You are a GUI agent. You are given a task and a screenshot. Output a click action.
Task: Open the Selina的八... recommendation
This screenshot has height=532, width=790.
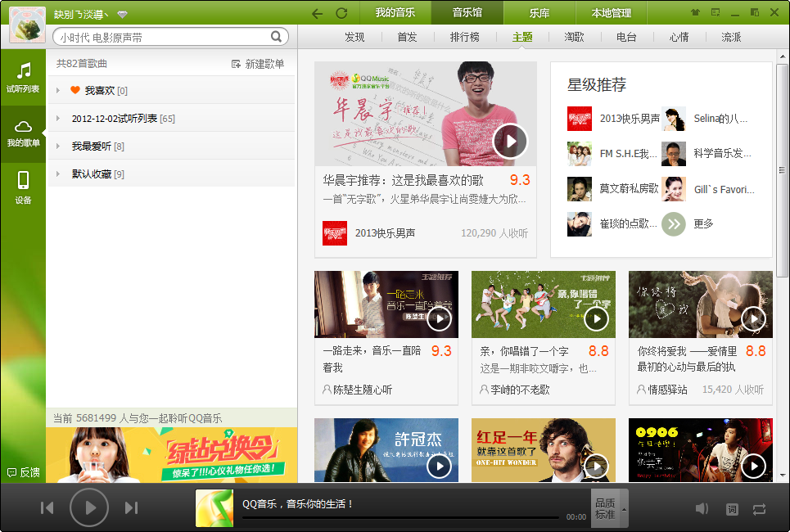pyautogui.click(x=706, y=119)
